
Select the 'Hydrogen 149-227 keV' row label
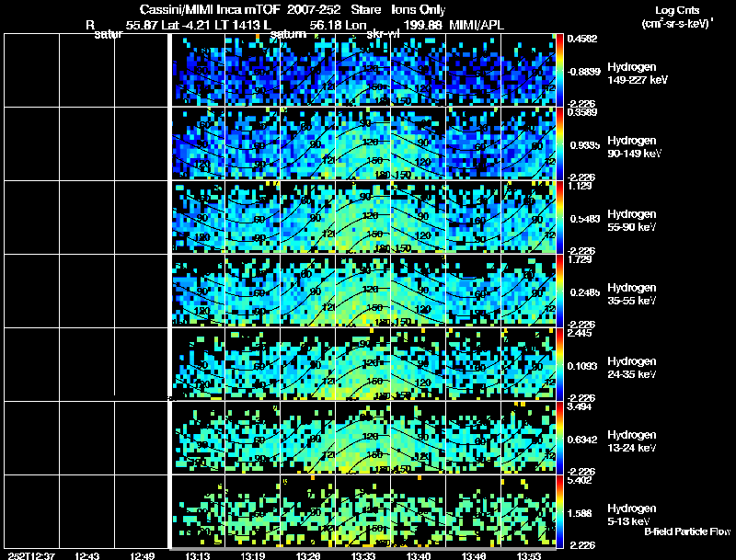(x=638, y=74)
